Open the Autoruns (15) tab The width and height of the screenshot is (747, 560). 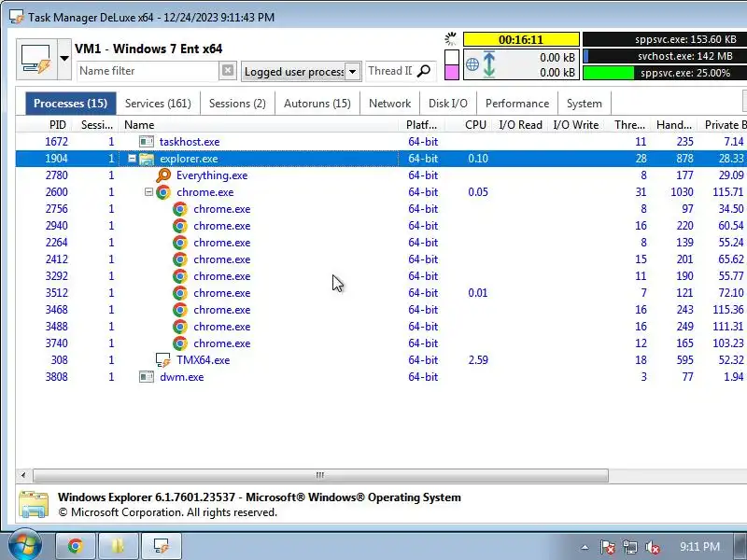pyautogui.click(x=317, y=104)
